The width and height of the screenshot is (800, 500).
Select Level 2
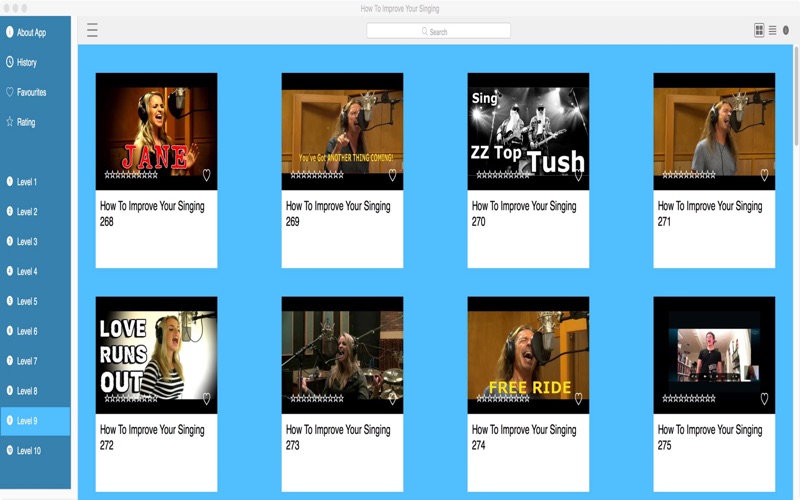point(35,212)
